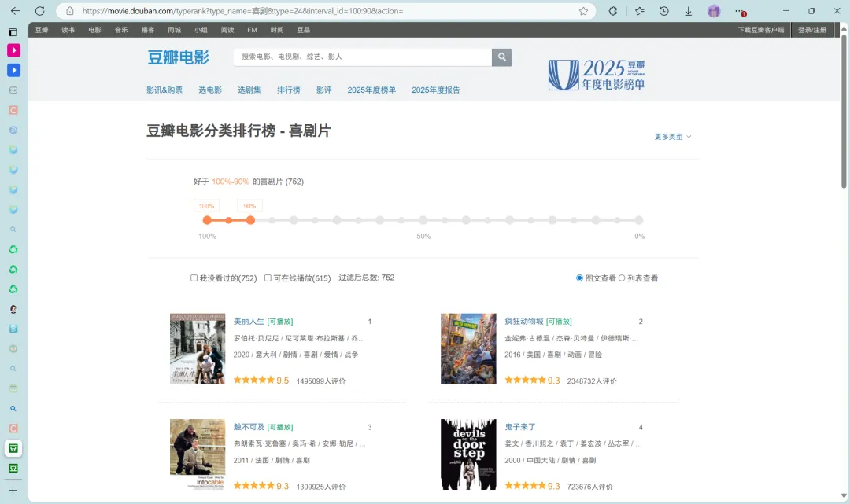Open the 触不可及 Intocable poster
850x504 pixels.
[x=198, y=454]
